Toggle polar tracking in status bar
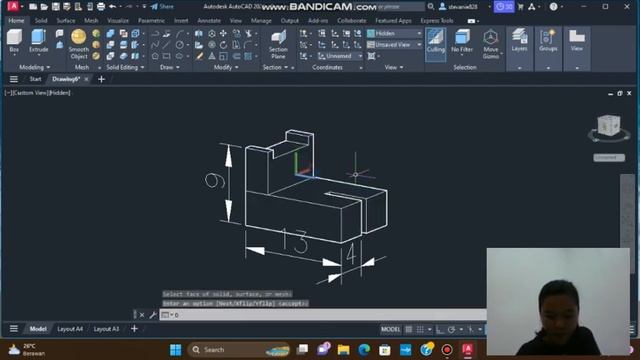This screenshot has height=360, width=640. tap(451, 329)
